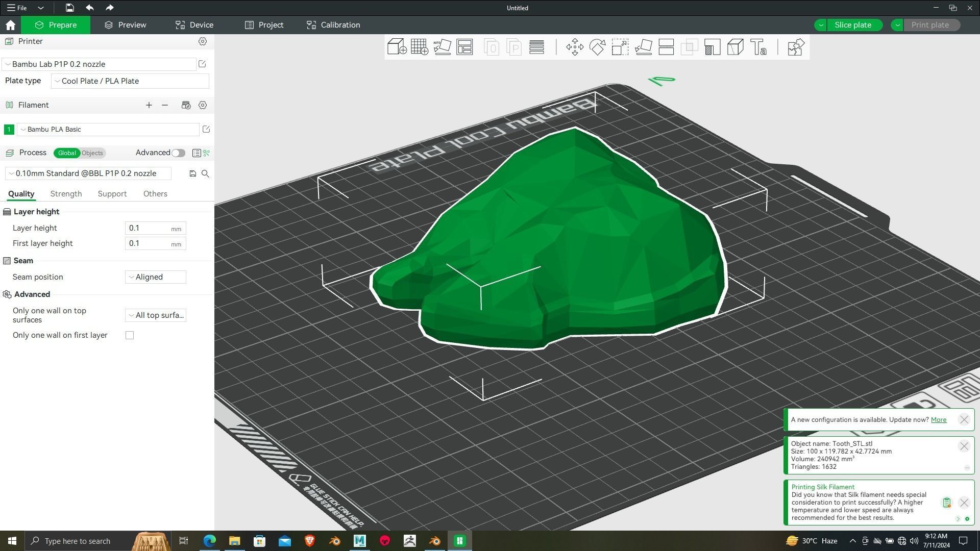Click the Redo arrow
The image size is (980, 551).
109,8
